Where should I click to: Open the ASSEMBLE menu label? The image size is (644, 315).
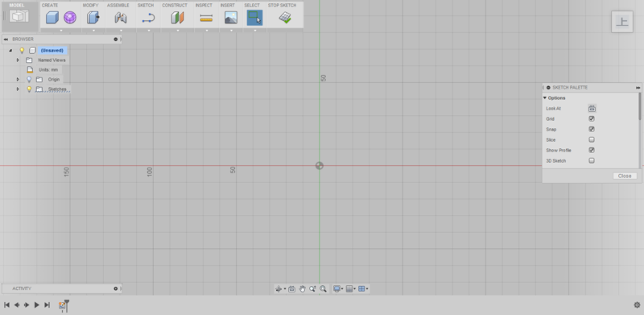coord(118,6)
